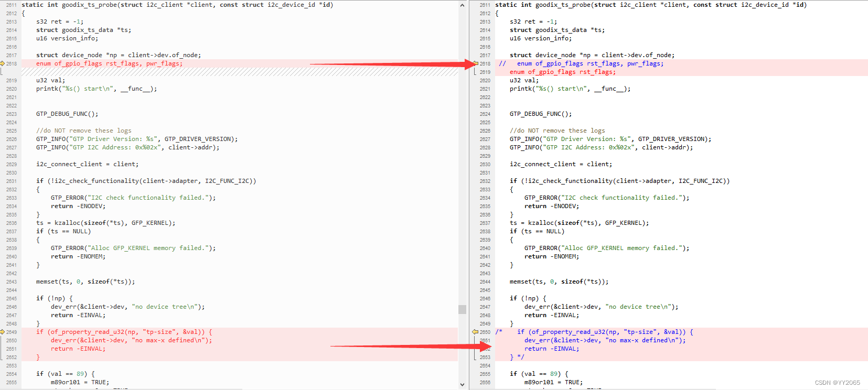
Task: Click 'u16 version_info;' line in left pane
Action: tap(67, 38)
